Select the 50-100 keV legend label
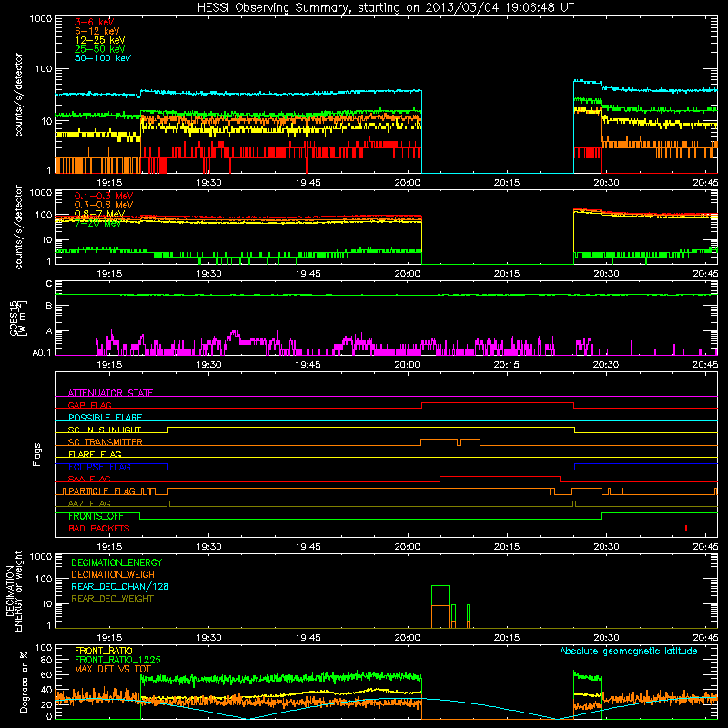The width and height of the screenshot is (728, 728). point(103,58)
